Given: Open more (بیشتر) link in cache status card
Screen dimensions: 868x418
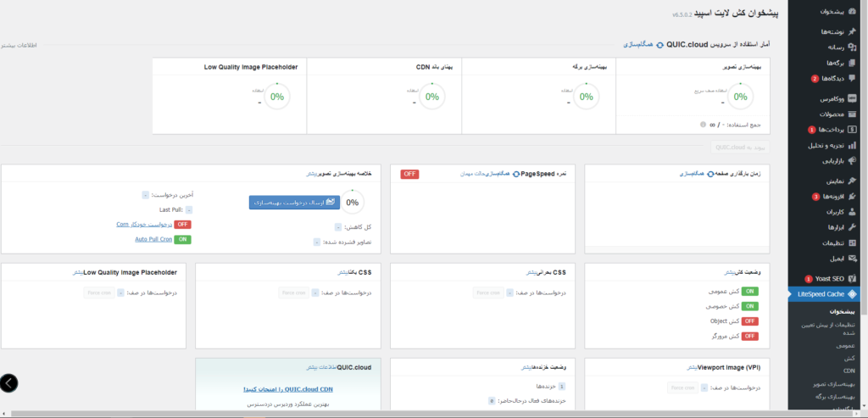Looking at the screenshot, I should point(732,272).
